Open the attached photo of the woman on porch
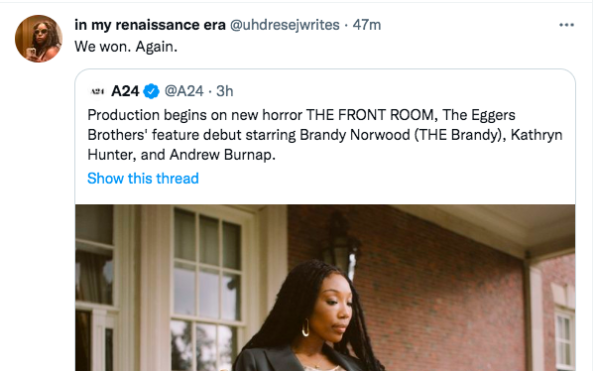This screenshot has width=595, height=371. (x=325, y=288)
